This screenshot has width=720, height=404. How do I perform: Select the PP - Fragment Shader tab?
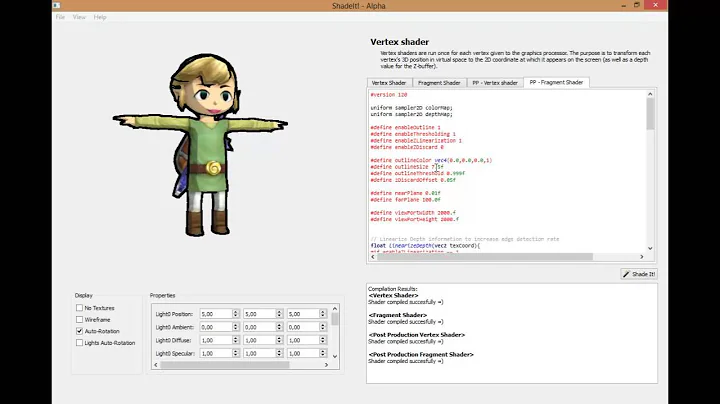[x=556, y=82]
